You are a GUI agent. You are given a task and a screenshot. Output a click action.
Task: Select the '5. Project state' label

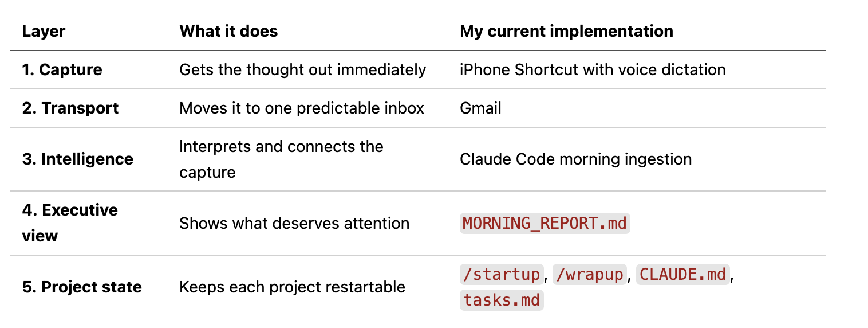pyautogui.click(x=82, y=287)
